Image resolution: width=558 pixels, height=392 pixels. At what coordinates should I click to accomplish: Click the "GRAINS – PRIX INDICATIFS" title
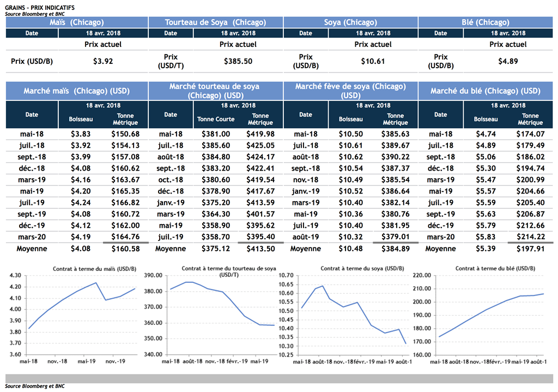point(40,7)
